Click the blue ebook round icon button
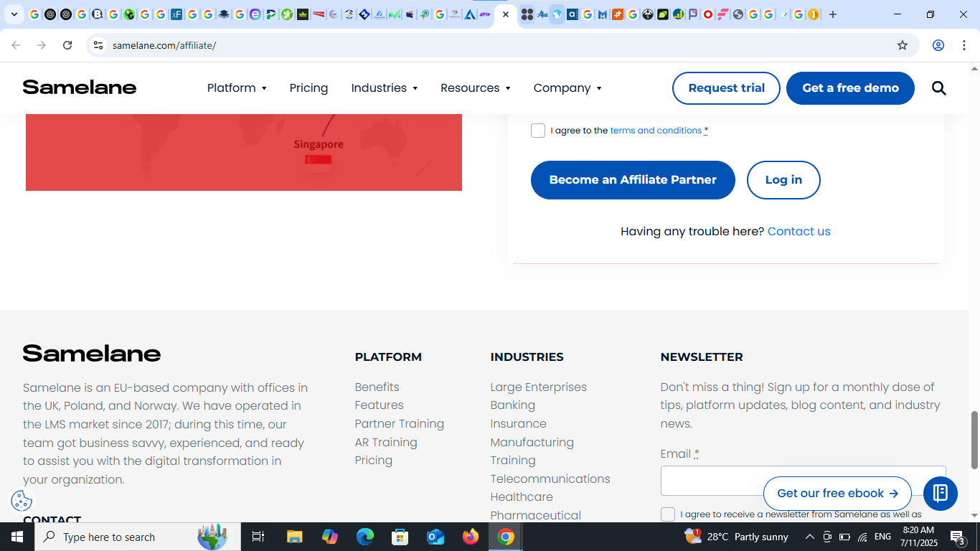980x551 pixels. (x=941, y=493)
